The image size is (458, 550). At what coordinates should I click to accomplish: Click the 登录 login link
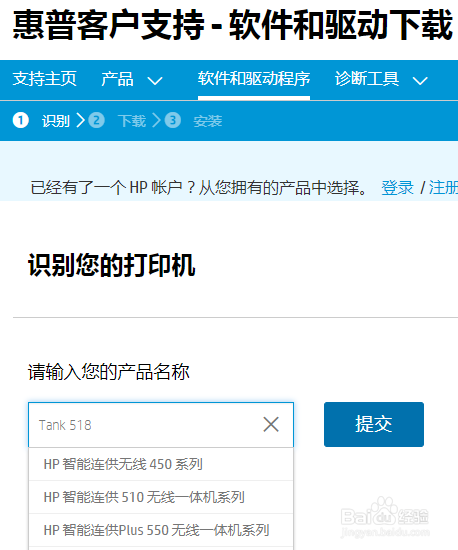[397, 188]
